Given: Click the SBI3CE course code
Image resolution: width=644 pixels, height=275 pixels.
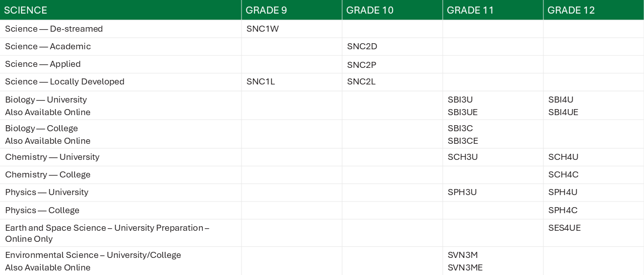Looking at the screenshot, I should tap(463, 141).
